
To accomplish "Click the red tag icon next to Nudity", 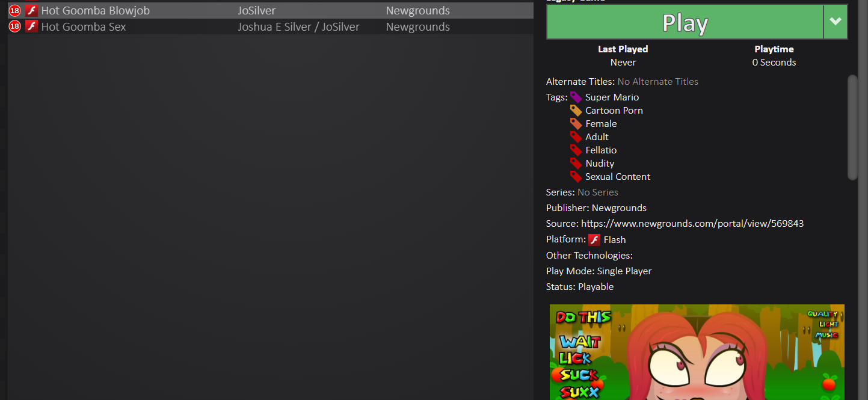I will pyautogui.click(x=576, y=163).
